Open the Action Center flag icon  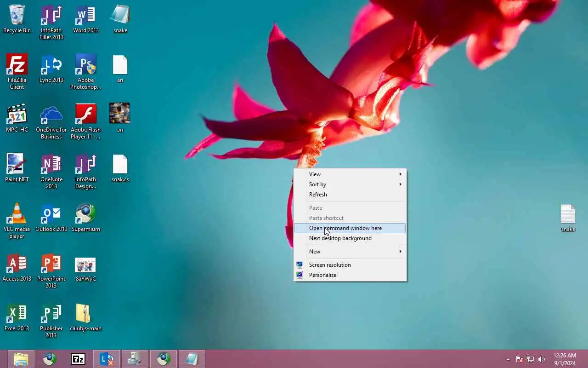pyautogui.click(x=520, y=359)
